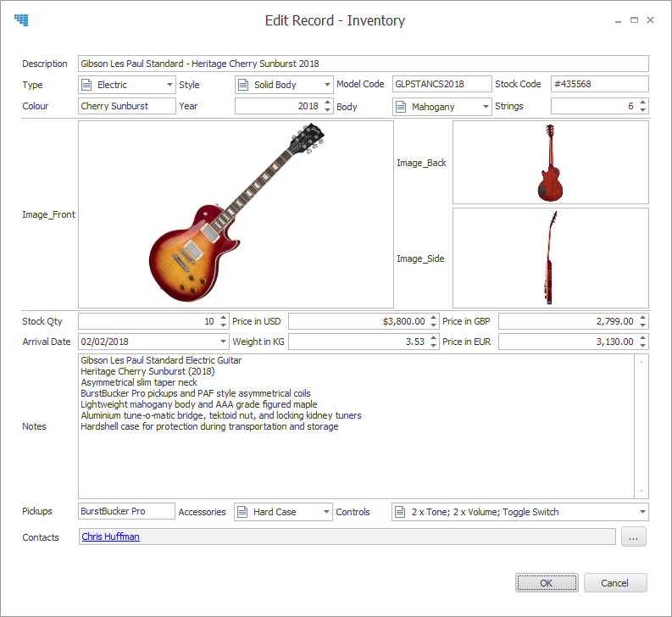This screenshot has height=617, width=672.
Task: Click the Notes scrollbar up arrow
Action: (x=641, y=361)
